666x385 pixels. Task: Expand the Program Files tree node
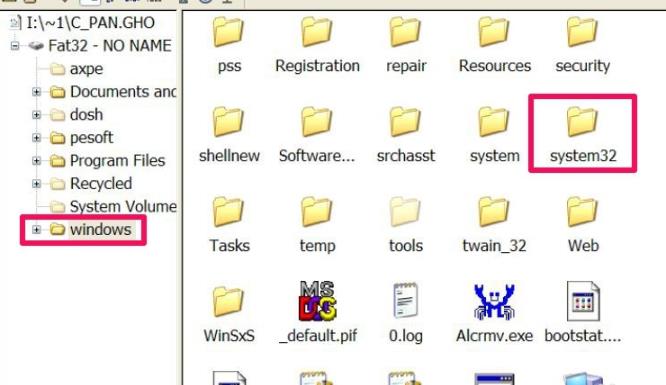pyautogui.click(x=37, y=160)
